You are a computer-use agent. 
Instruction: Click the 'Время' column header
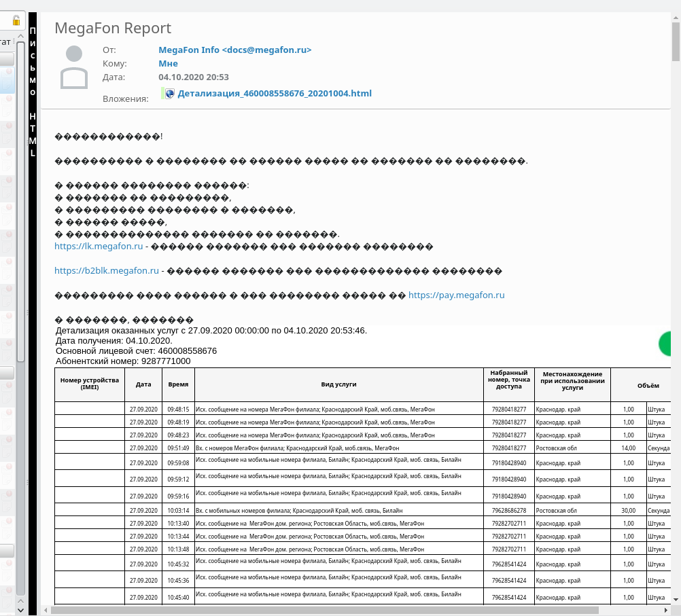pyautogui.click(x=178, y=384)
